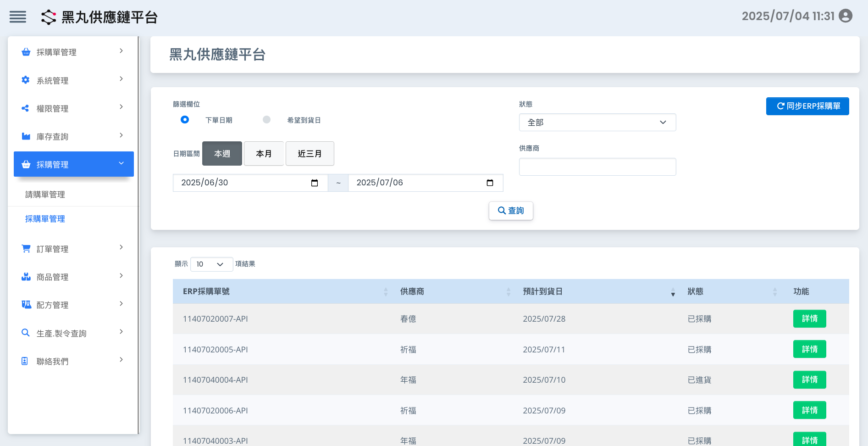
Task: Click the 同步ERP採購單 button
Action: click(x=807, y=106)
